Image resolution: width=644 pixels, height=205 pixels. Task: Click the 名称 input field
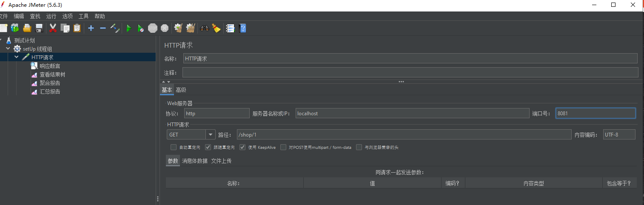tap(410, 59)
